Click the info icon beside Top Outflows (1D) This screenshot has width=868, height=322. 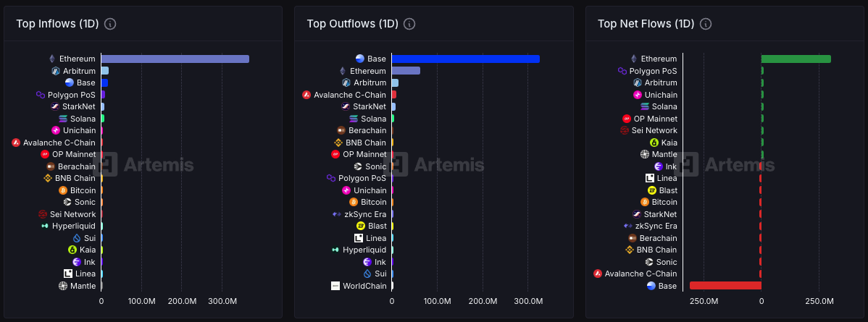[409, 24]
